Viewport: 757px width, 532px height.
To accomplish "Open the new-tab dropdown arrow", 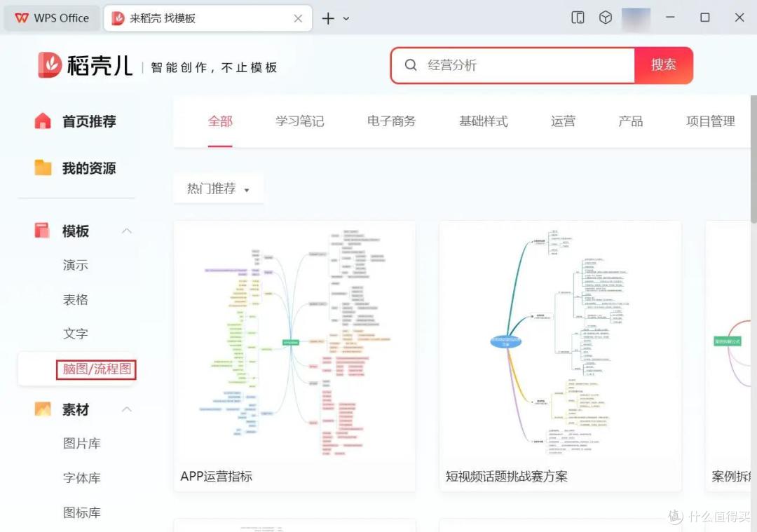I will point(346,19).
